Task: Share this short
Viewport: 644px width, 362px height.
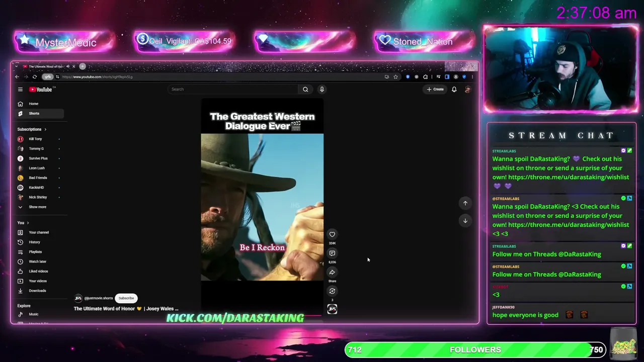Action: point(332,273)
